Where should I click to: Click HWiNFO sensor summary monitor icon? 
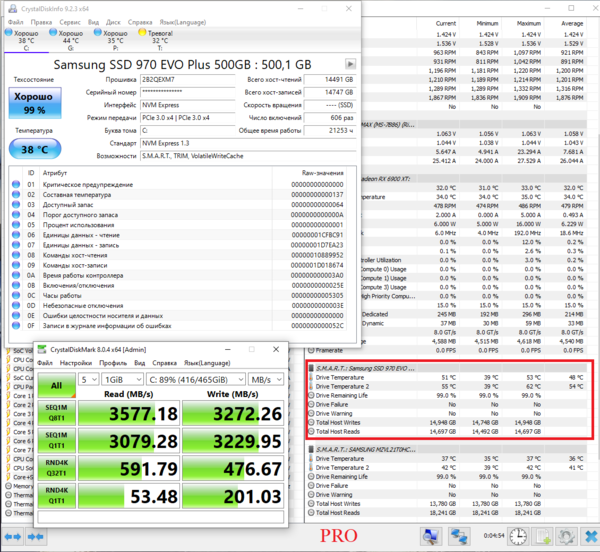pyautogui.click(x=430, y=536)
